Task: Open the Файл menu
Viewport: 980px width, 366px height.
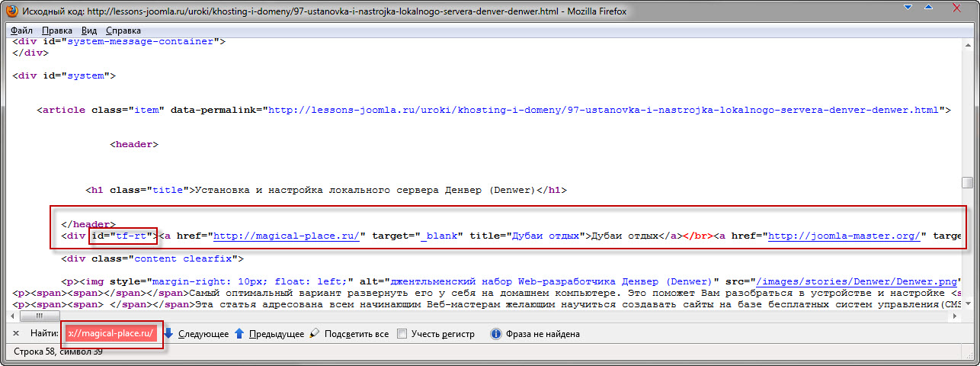Action: click(x=21, y=30)
